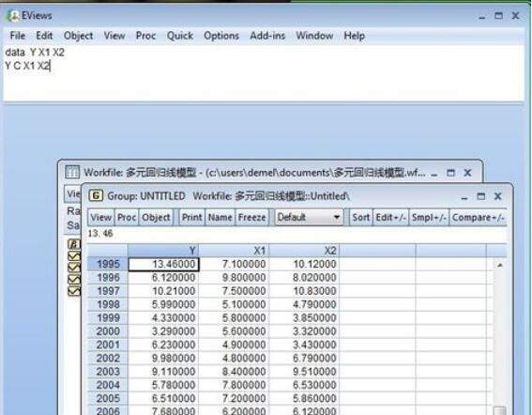Click in the command window text area

(264, 73)
